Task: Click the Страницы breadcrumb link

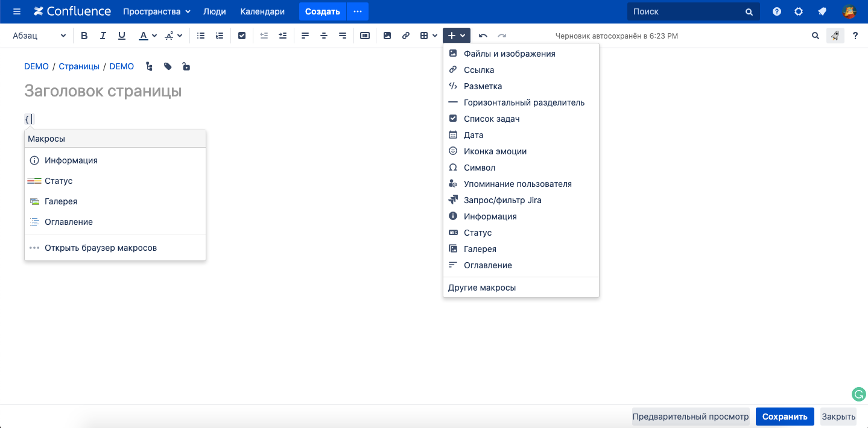Action: pyautogui.click(x=79, y=66)
